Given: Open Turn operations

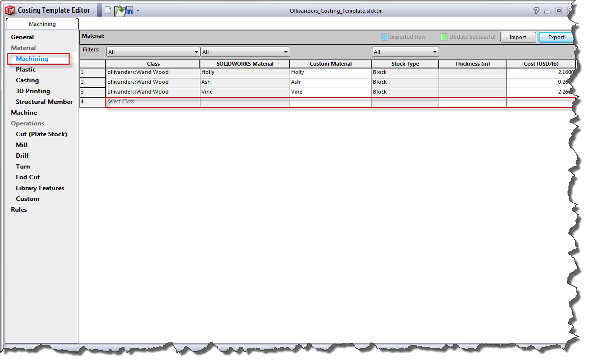Looking at the screenshot, I should 23,167.
